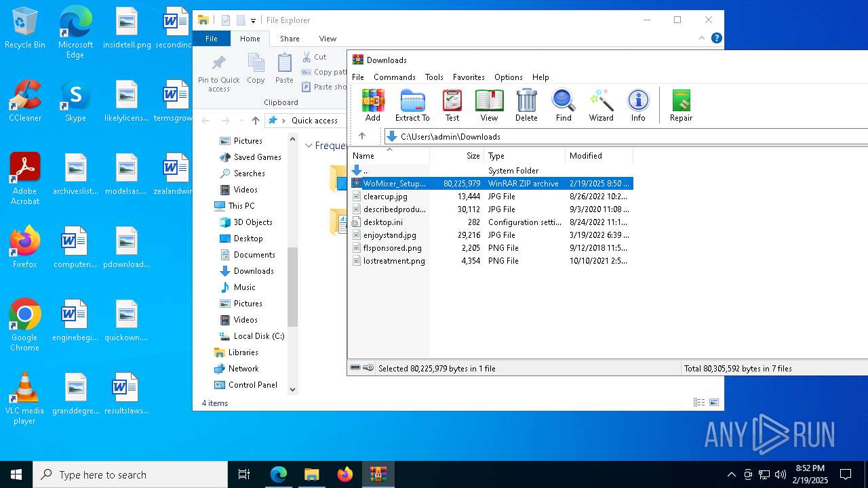Show hidden system tray icons

[731, 474]
